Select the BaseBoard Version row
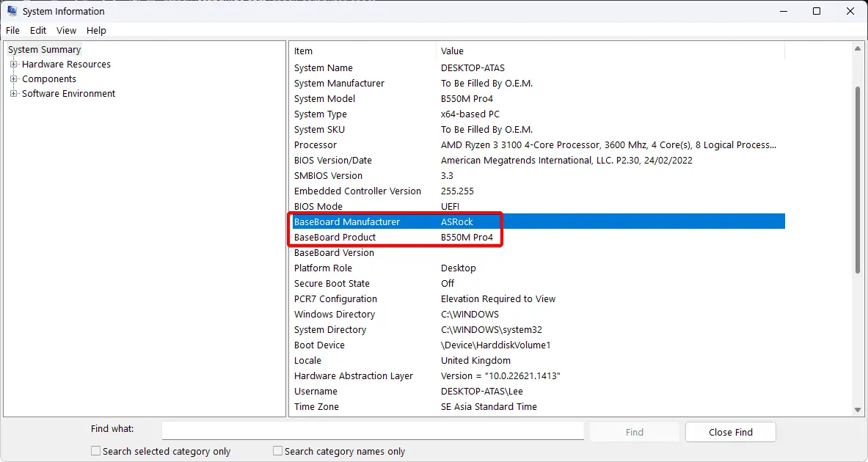This screenshot has height=462, width=868. 539,253
